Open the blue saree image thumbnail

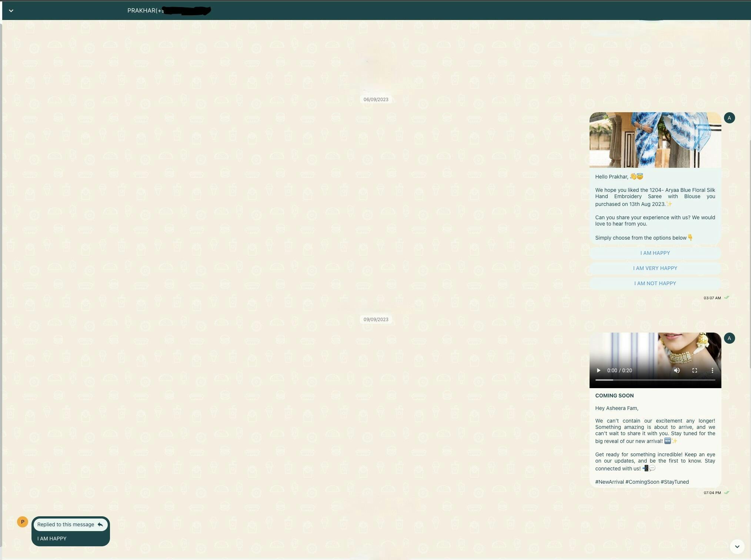click(655, 140)
